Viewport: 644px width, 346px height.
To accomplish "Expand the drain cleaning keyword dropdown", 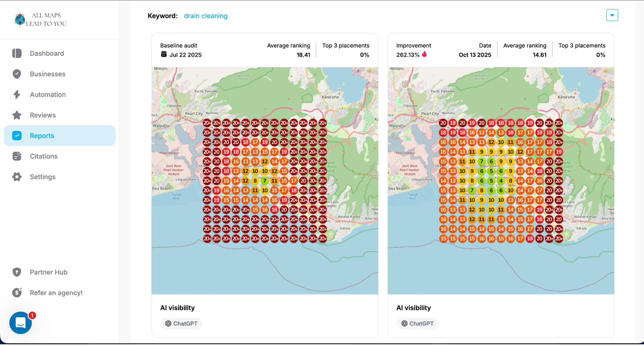I will click(612, 15).
